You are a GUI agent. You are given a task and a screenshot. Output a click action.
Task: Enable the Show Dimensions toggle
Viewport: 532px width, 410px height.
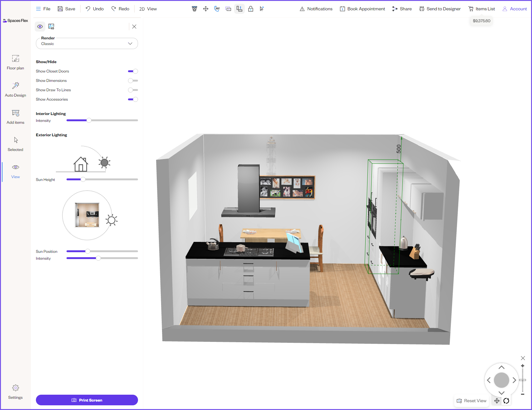tap(133, 81)
